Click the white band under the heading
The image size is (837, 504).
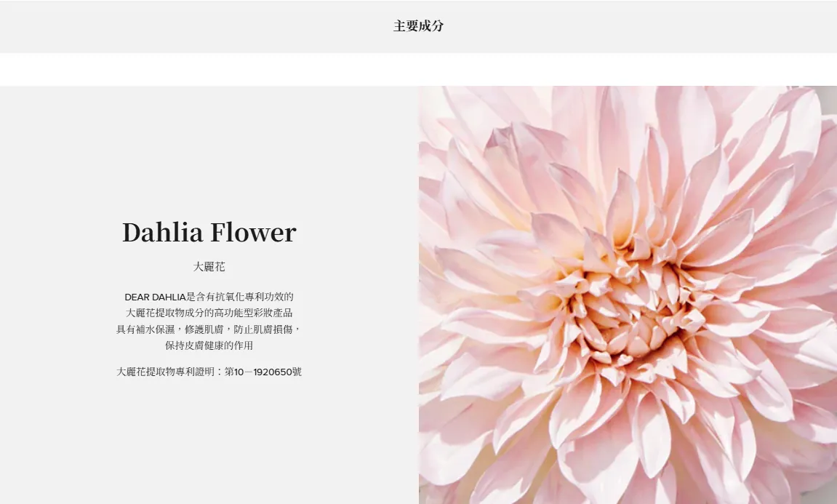418,69
